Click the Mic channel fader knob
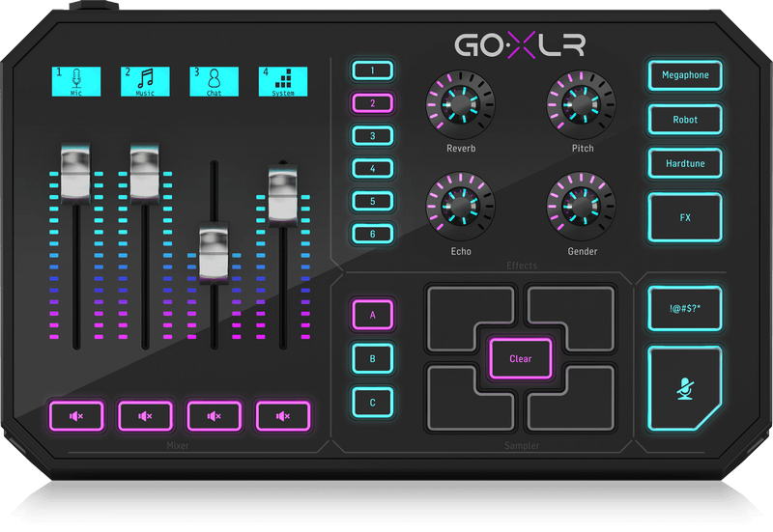This screenshot has width=773, height=532. coord(75,174)
